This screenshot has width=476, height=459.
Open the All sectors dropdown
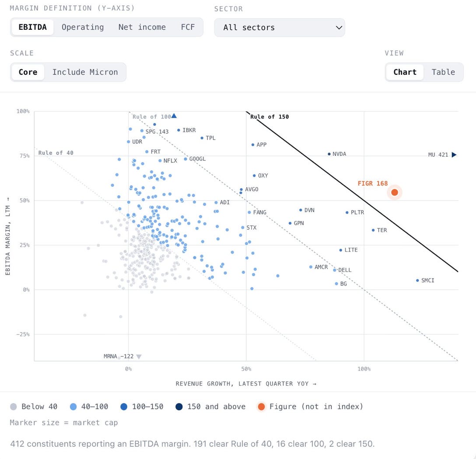point(279,28)
